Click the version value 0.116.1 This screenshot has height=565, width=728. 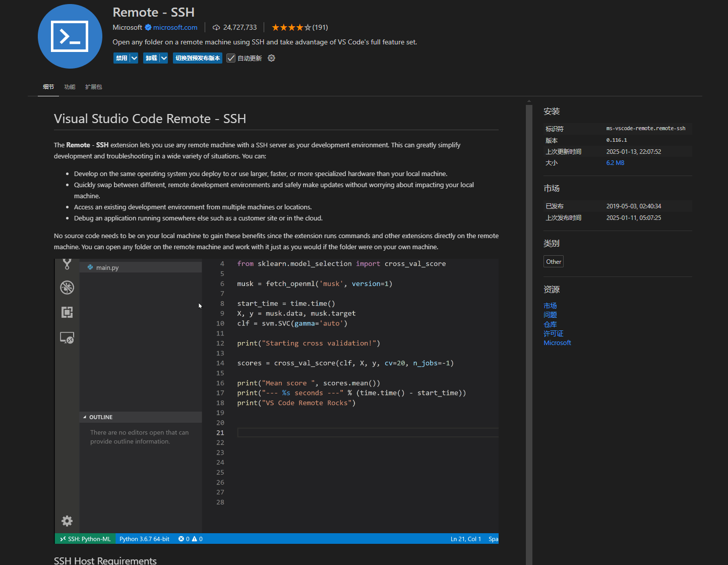click(x=617, y=140)
